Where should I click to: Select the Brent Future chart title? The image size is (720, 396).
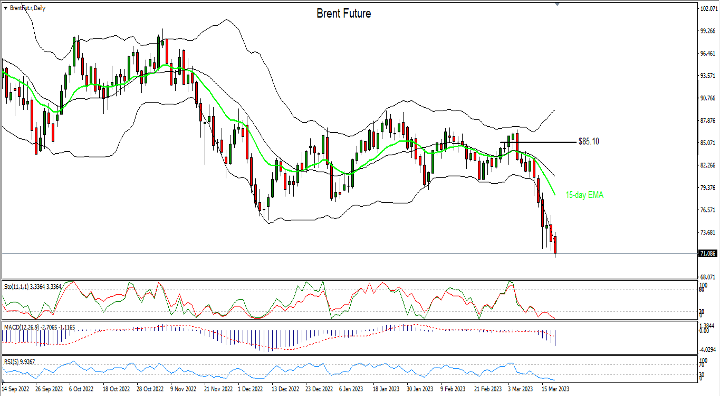(x=343, y=13)
